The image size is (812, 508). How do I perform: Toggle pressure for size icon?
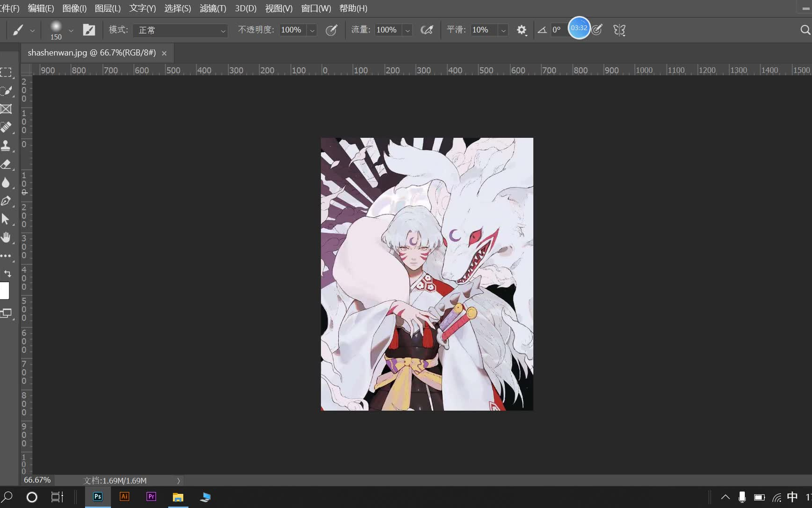(597, 30)
